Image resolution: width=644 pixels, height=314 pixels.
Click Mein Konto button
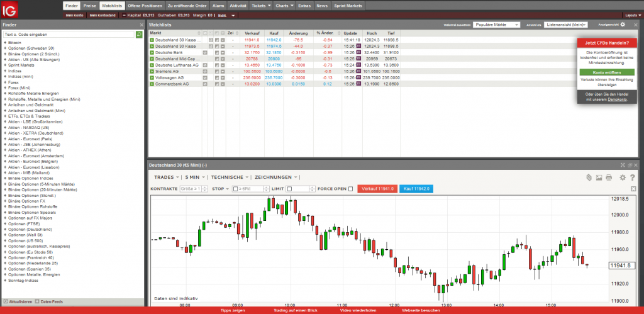point(75,15)
